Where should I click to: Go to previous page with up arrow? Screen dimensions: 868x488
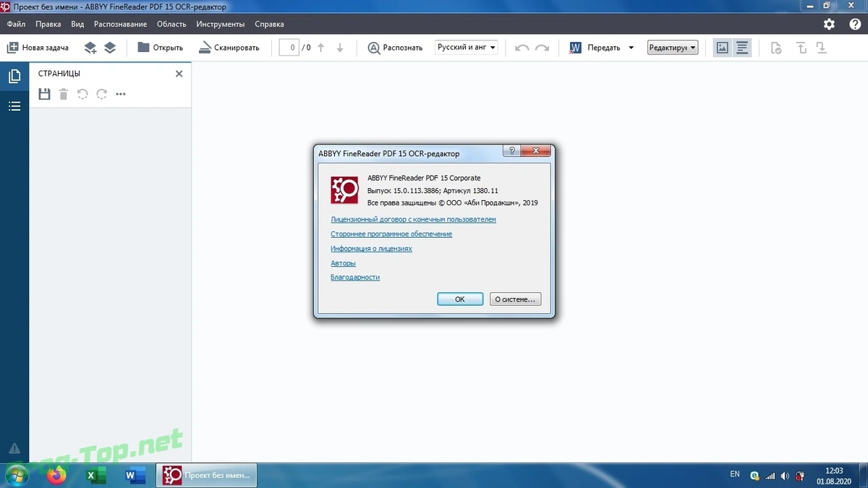point(321,48)
